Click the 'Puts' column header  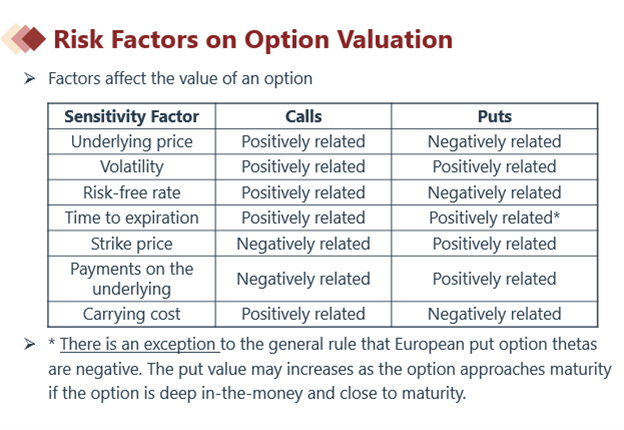click(494, 116)
